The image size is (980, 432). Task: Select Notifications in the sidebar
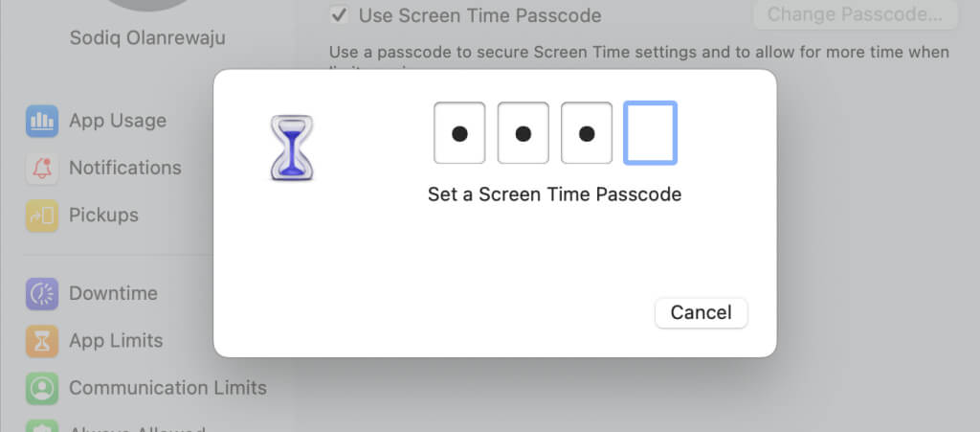pos(124,168)
